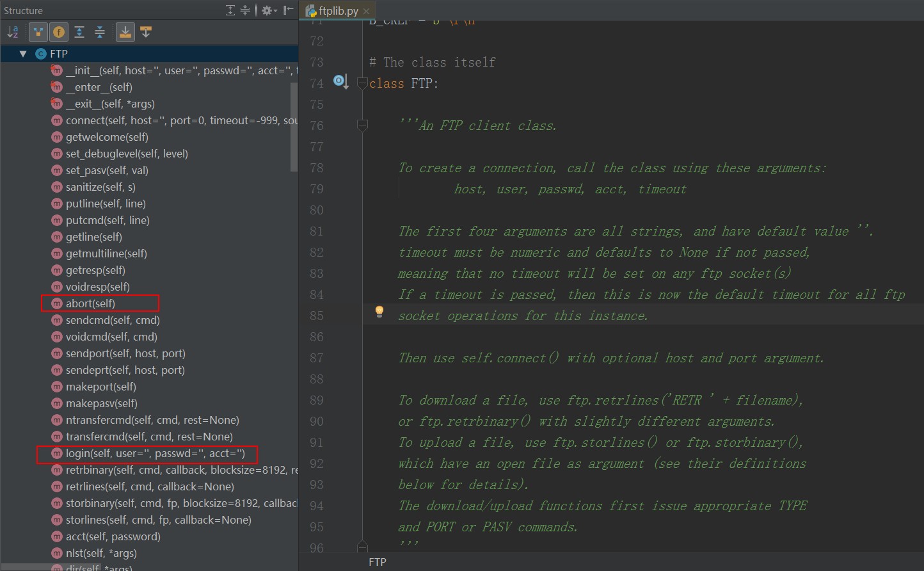Select voidresp(self) method
The image size is (924, 571).
click(97, 287)
